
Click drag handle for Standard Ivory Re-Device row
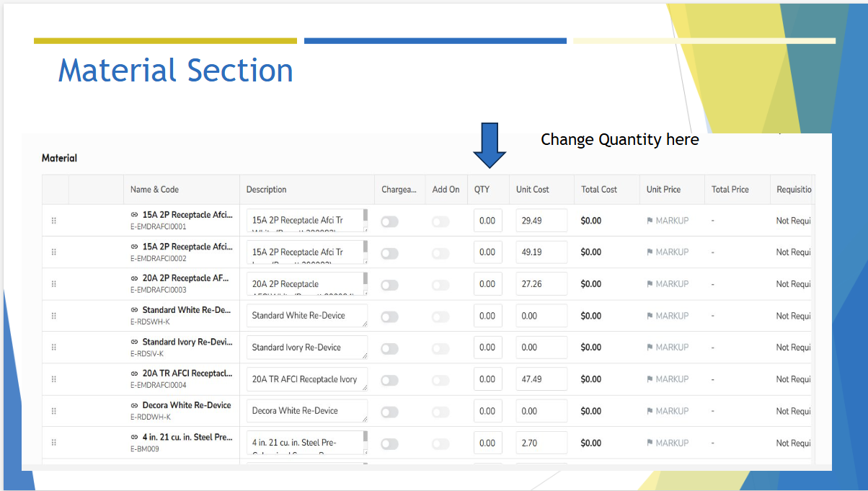tap(54, 348)
